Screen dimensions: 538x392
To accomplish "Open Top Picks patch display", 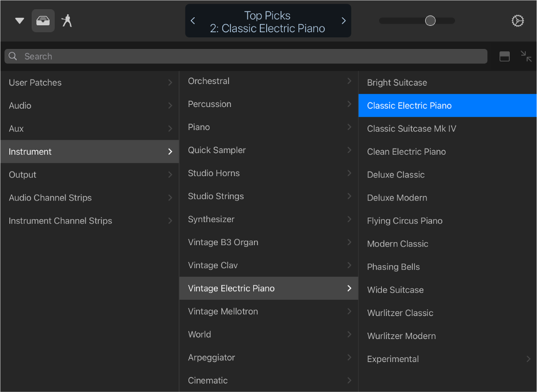I will click(x=268, y=21).
